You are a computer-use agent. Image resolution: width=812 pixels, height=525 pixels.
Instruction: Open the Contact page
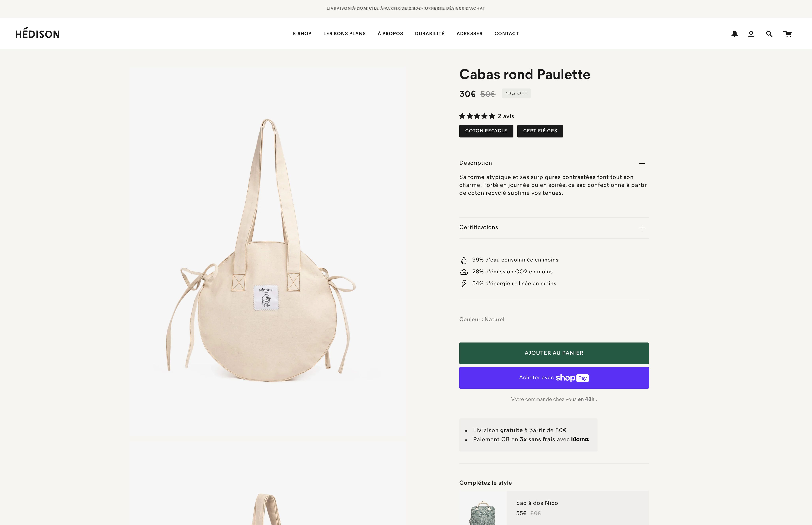(x=506, y=33)
